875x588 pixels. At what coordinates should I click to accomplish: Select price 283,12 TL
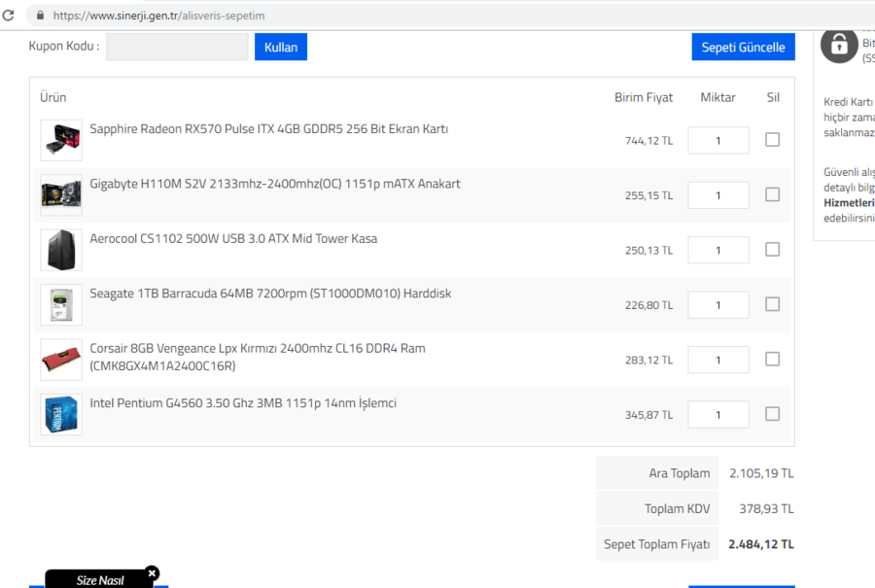click(x=649, y=361)
